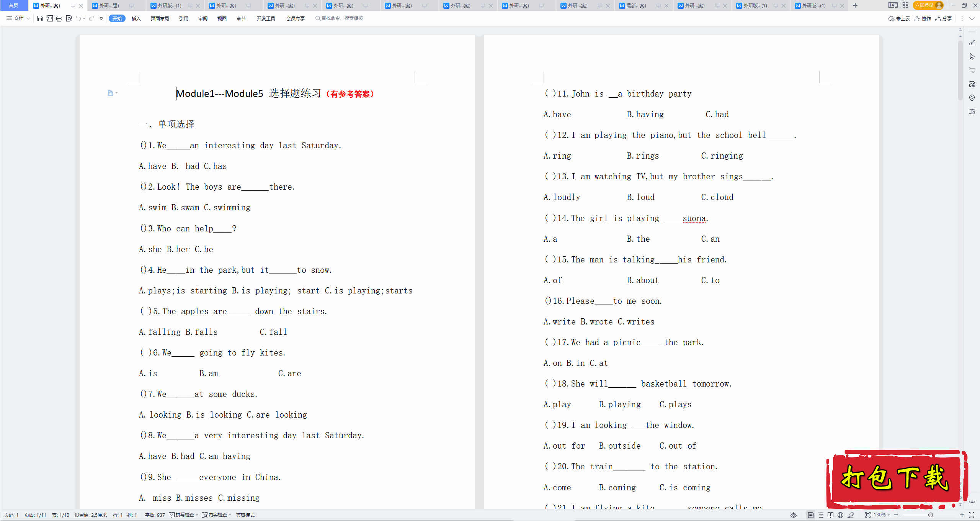Click the new tab plus button
The height and width of the screenshot is (521, 980).
coord(855,5)
